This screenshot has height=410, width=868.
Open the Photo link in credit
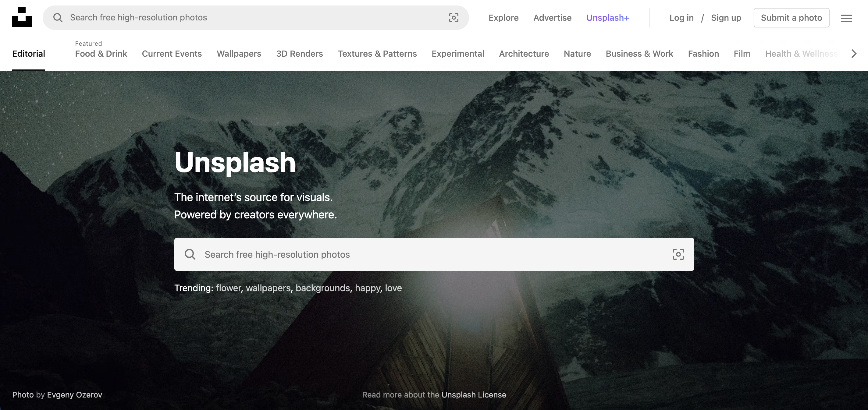[x=23, y=395]
